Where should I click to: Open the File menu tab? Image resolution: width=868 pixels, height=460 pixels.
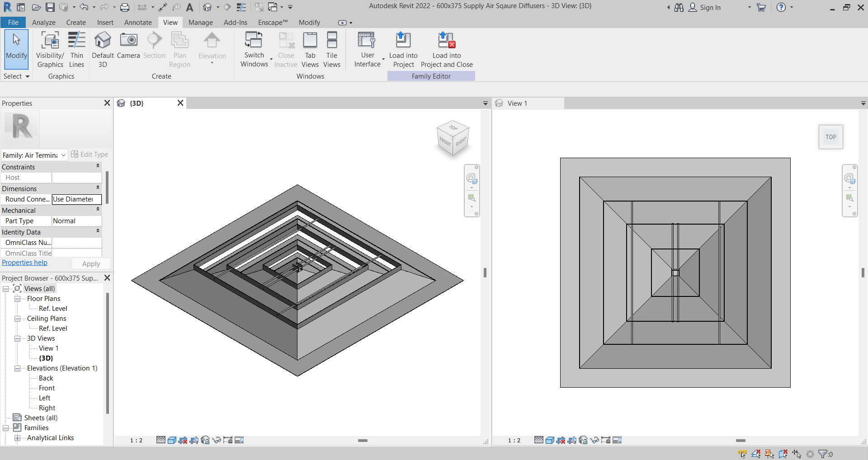pos(14,23)
